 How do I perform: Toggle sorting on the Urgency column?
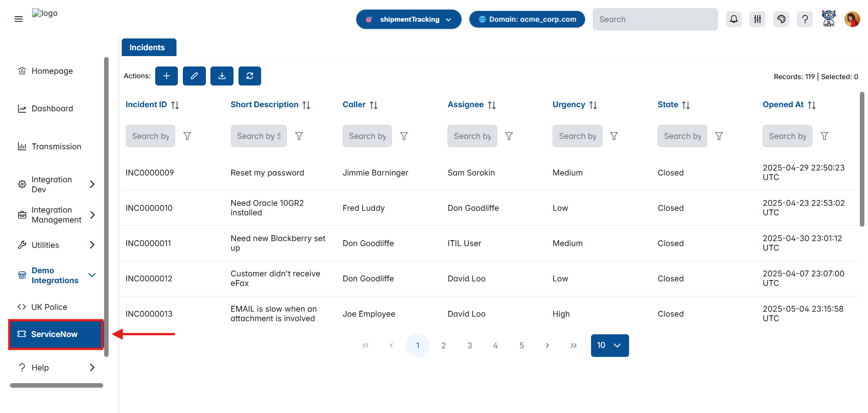point(593,104)
